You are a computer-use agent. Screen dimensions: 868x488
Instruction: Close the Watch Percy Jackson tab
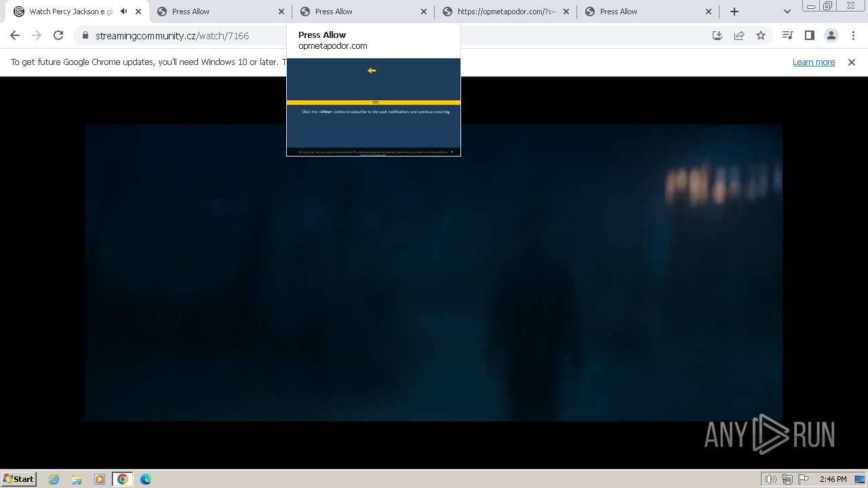point(139,12)
